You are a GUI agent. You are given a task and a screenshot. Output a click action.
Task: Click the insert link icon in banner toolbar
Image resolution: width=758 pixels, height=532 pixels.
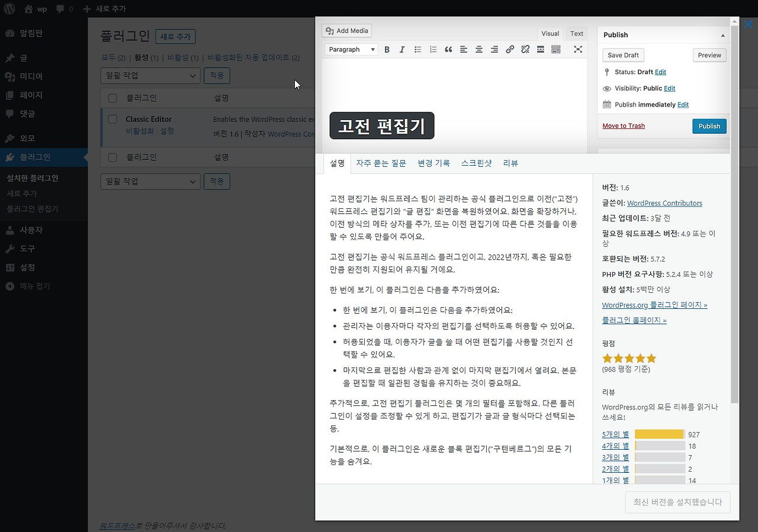click(x=510, y=50)
